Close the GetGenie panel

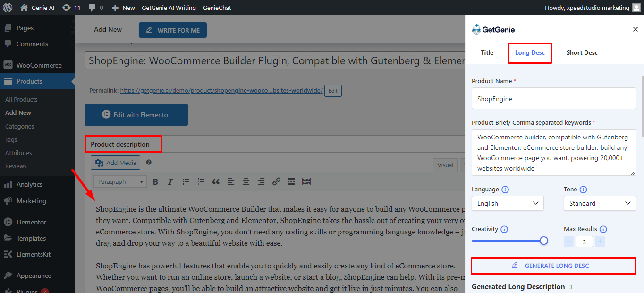pos(635,29)
